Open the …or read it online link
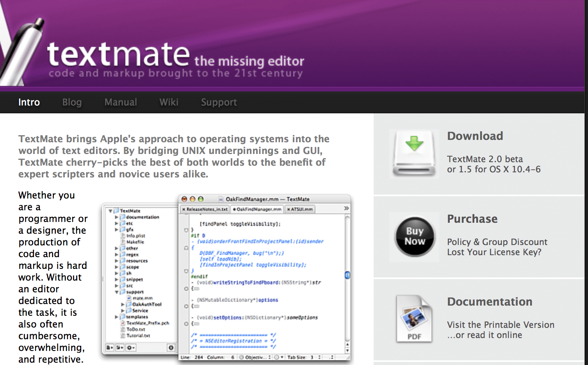 485,335
